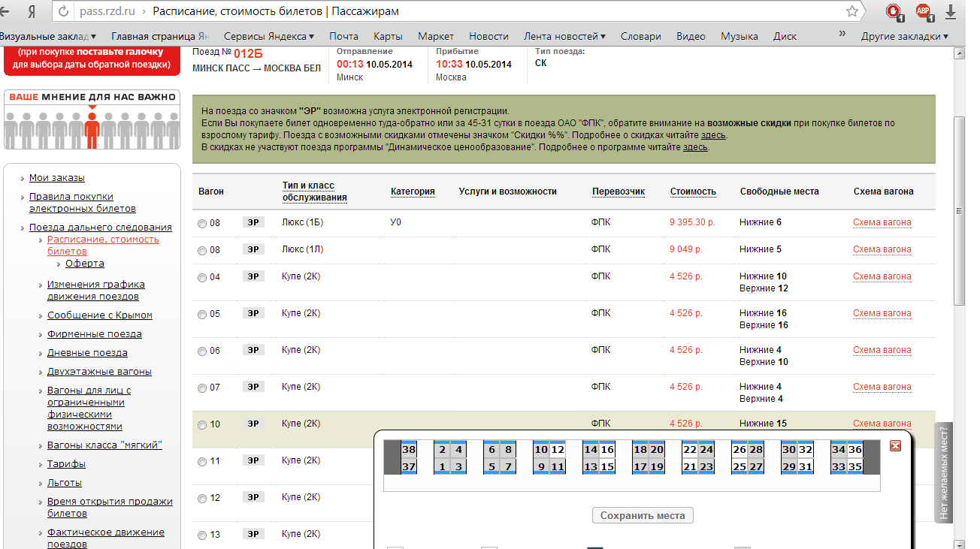Open Схема вагона link for wagon 06
Image resolution: width=980 pixels, height=549 pixels.
pyautogui.click(x=882, y=350)
